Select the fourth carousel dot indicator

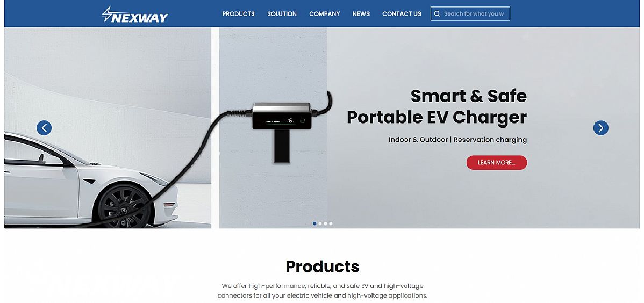(331, 223)
